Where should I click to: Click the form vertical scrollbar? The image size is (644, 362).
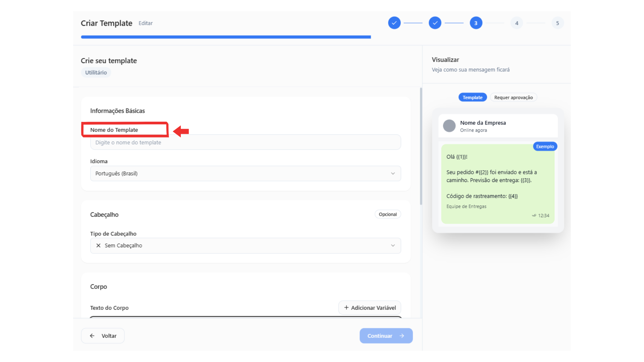tap(421, 146)
